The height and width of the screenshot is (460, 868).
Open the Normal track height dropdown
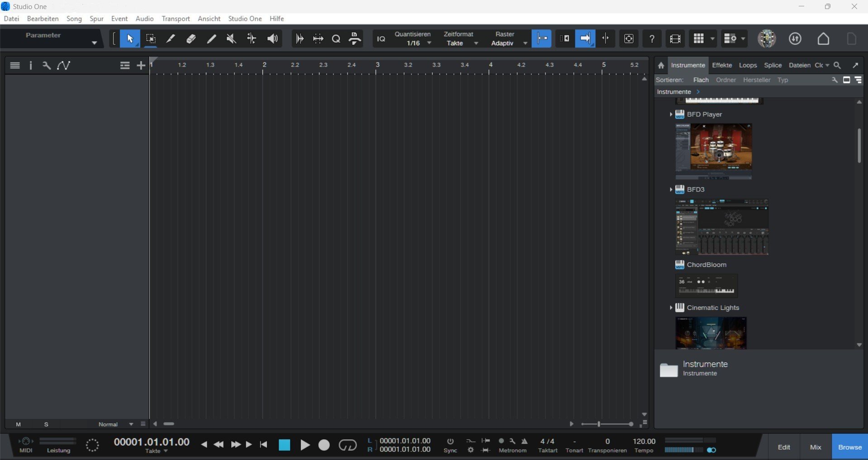coord(116,424)
